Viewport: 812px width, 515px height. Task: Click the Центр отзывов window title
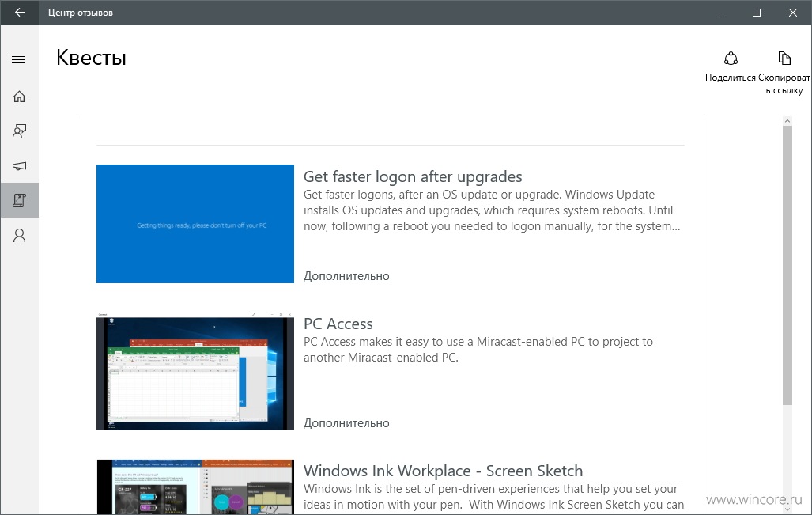81,13
